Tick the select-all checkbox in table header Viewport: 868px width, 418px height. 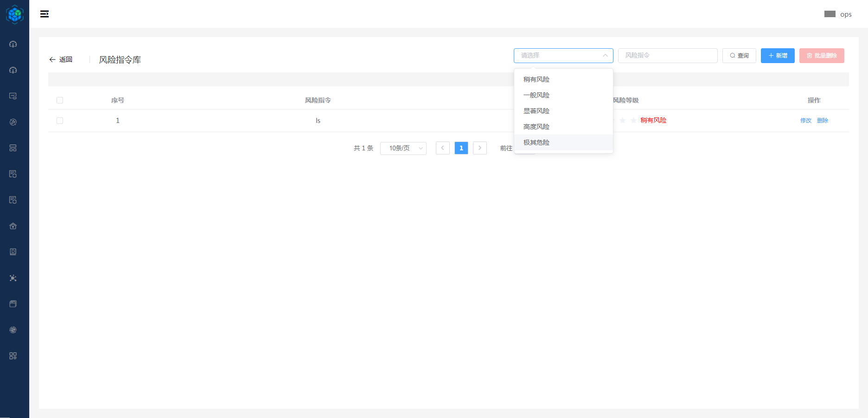(60, 100)
